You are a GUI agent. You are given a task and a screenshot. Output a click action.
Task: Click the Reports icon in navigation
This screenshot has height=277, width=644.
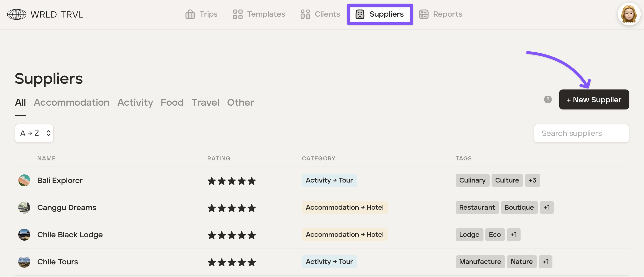pyautogui.click(x=424, y=14)
